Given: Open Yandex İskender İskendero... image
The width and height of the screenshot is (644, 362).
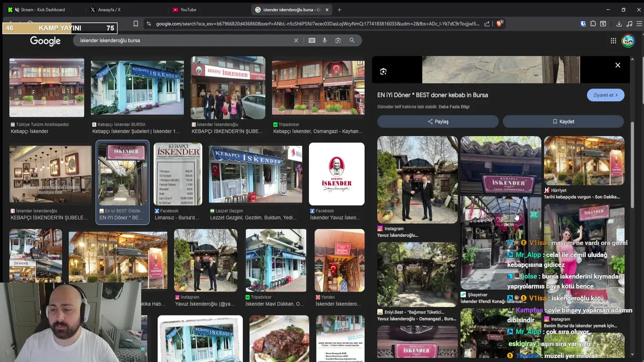Looking at the screenshot, I should pyautogui.click(x=340, y=260).
